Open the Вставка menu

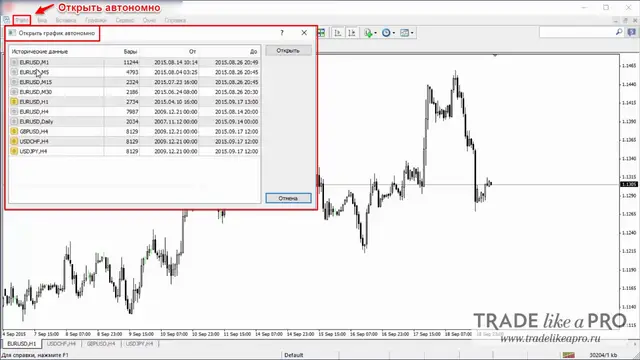point(66,20)
